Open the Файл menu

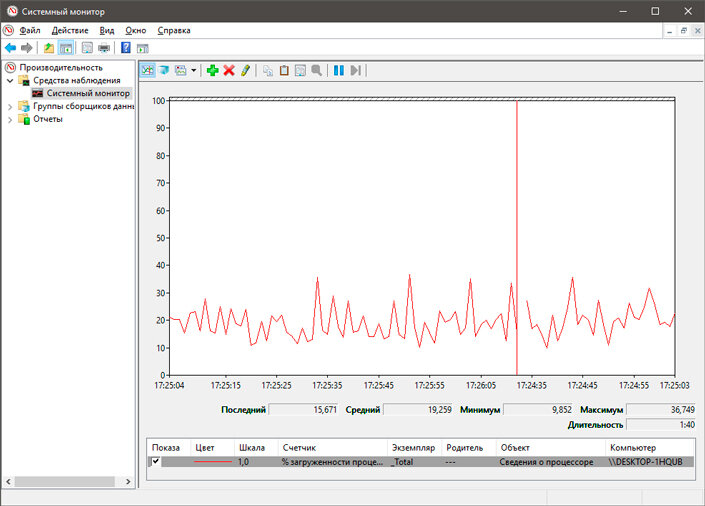point(30,31)
